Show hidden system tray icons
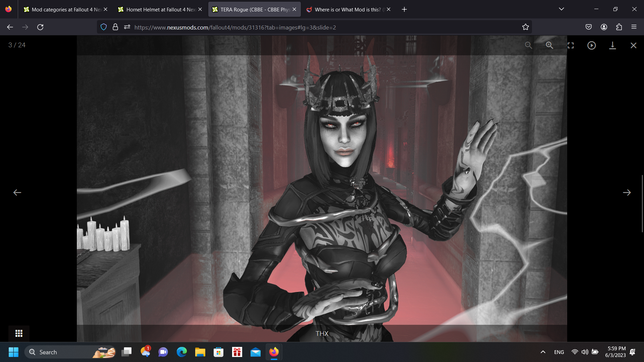The width and height of the screenshot is (644, 362). click(543, 352)
